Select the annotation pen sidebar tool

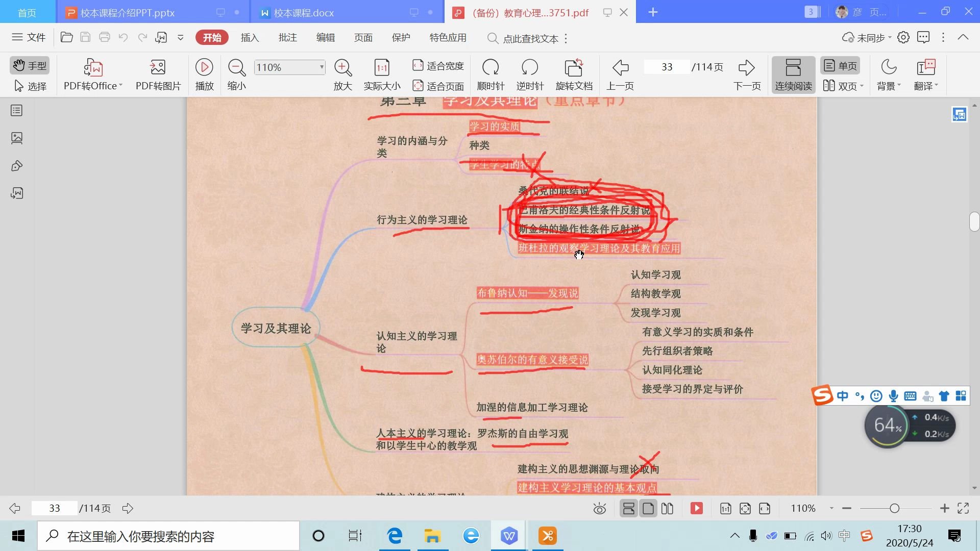tap(17, 165)
